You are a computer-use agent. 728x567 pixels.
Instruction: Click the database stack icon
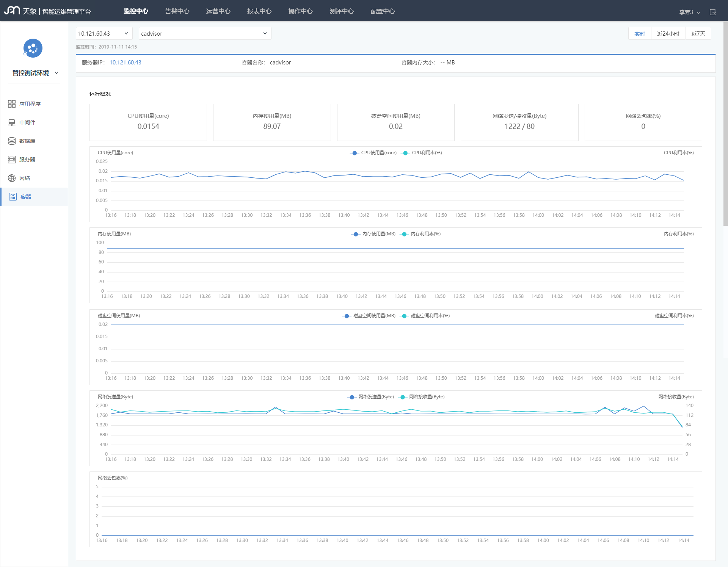[12, 141]
